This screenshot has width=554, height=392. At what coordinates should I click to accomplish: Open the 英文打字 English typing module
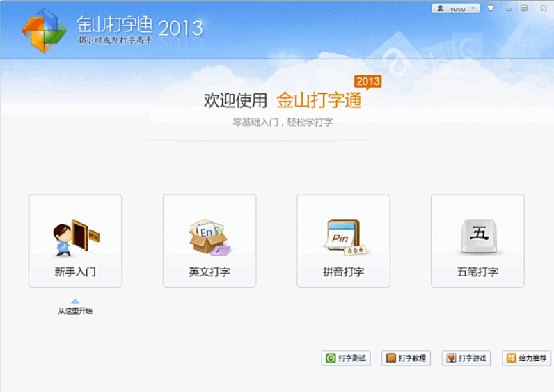click(209, 240)
